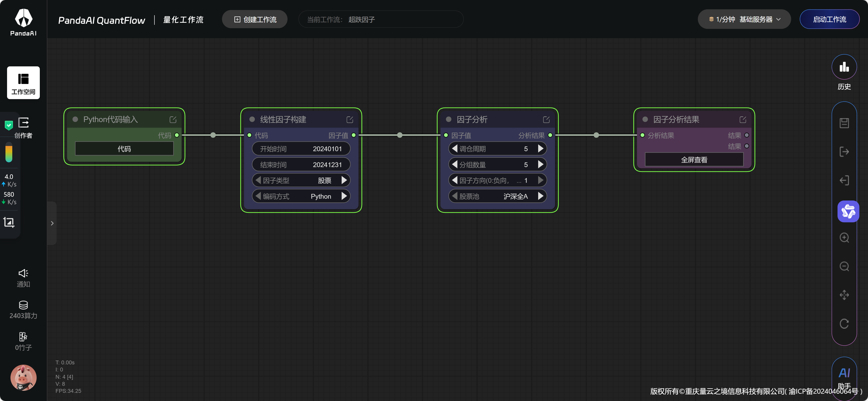Switch 因子类型 to previous option
Image resolution: width=868 pixels, height=401 pixels.
258,180
